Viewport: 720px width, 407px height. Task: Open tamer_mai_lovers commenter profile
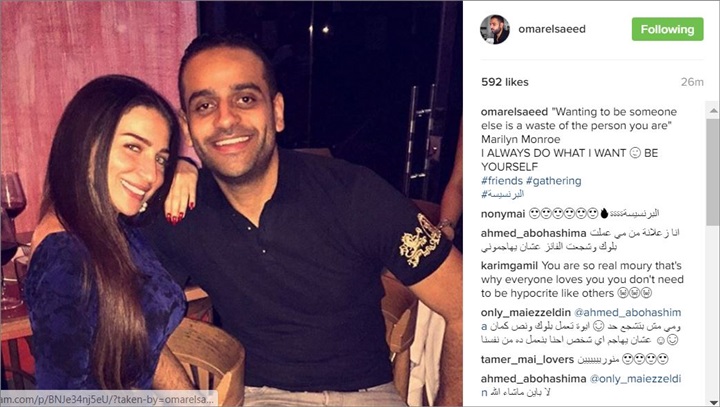(x=527, y=359)
